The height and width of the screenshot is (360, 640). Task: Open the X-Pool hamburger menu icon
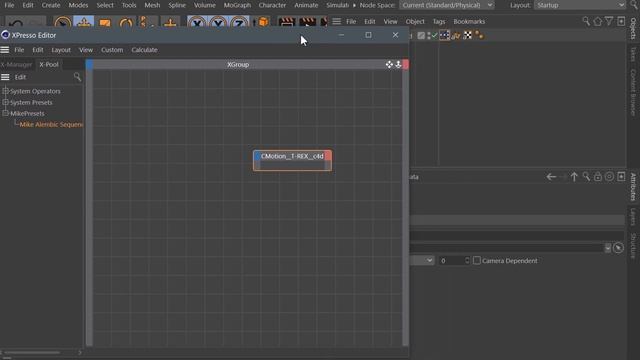click(5, 77)
